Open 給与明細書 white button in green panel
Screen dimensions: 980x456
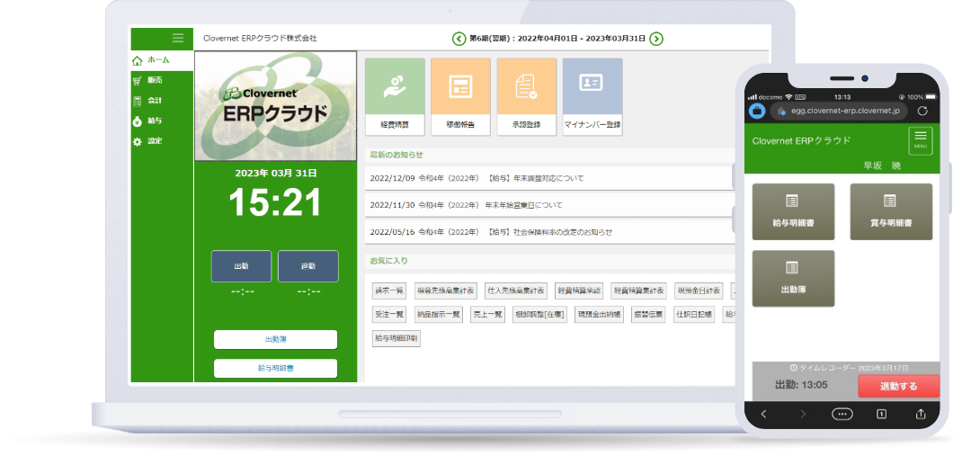tap(276, 369)
